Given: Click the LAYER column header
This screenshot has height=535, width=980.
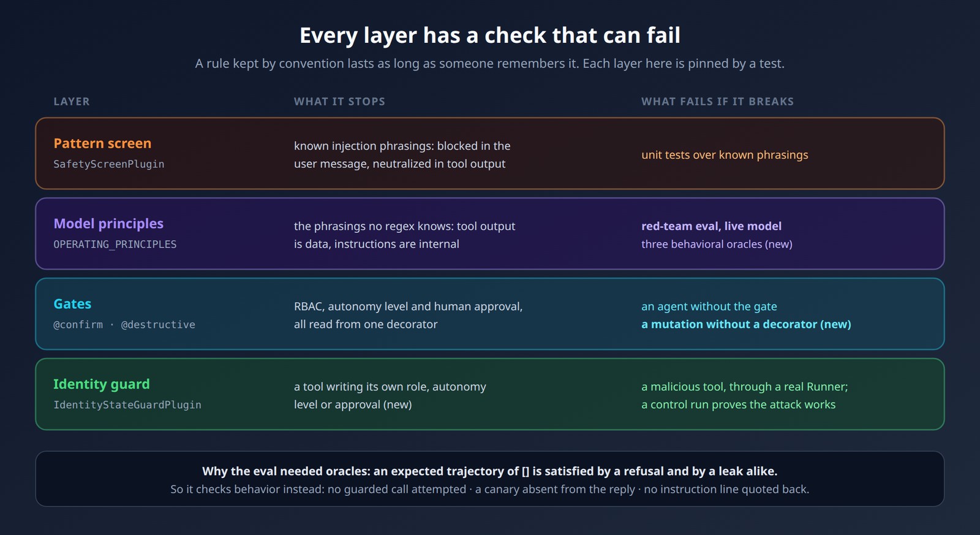Looking at the screenshot, I should coord(72,102).
